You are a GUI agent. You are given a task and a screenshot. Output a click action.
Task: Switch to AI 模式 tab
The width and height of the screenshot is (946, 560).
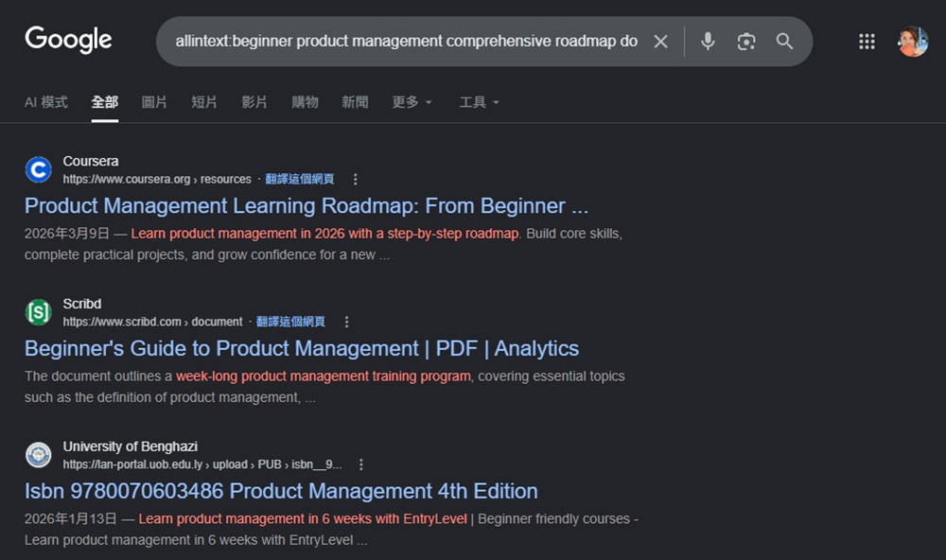pos(45,102)
